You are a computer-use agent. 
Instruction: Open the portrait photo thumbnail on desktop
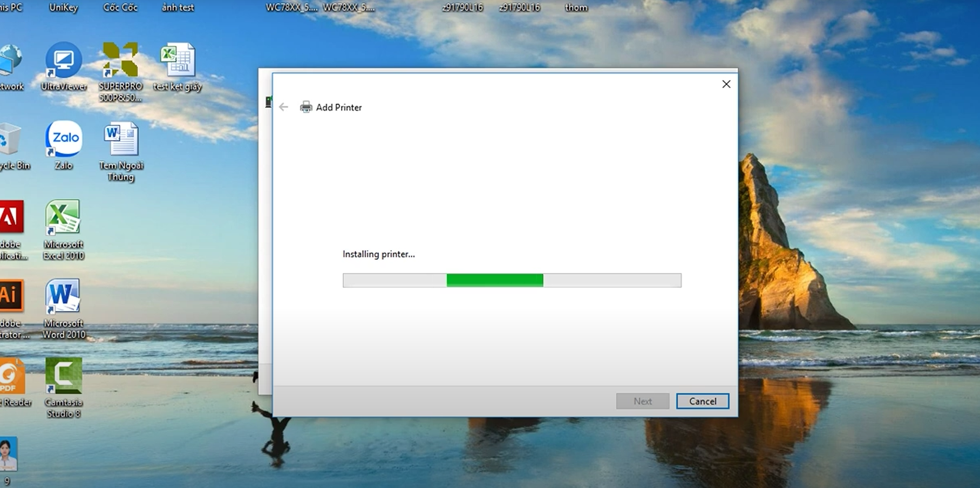[x=8, y=455]
